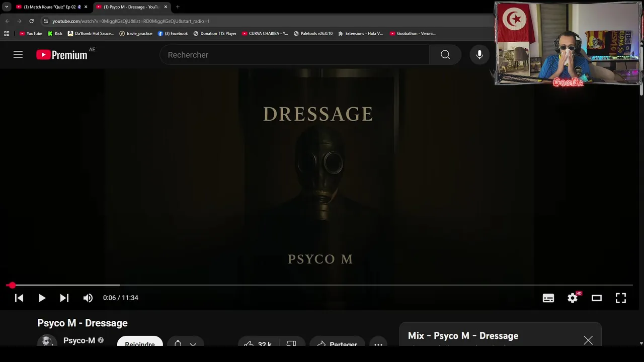Screen dimensions: 644x362
Task: Open the Facebook bookmark
Action: [x=173, y=33]
